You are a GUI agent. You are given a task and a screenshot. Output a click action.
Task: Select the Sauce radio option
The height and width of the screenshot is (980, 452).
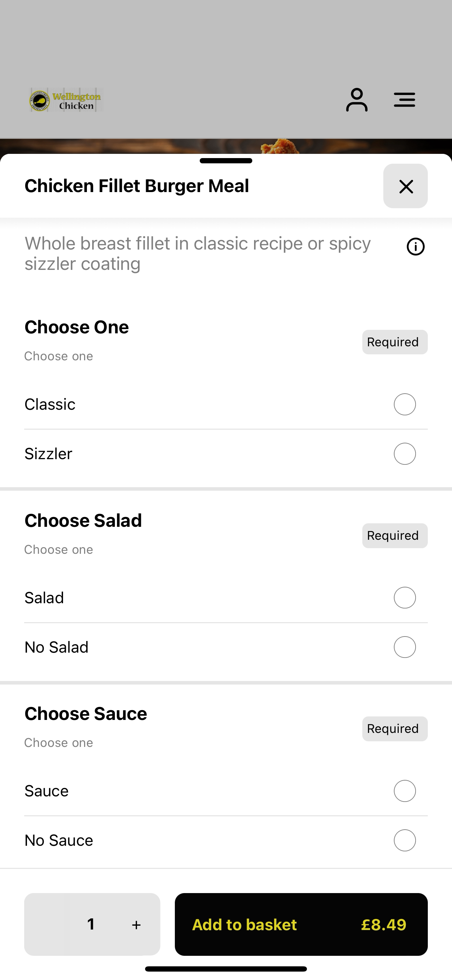[405, 791]
